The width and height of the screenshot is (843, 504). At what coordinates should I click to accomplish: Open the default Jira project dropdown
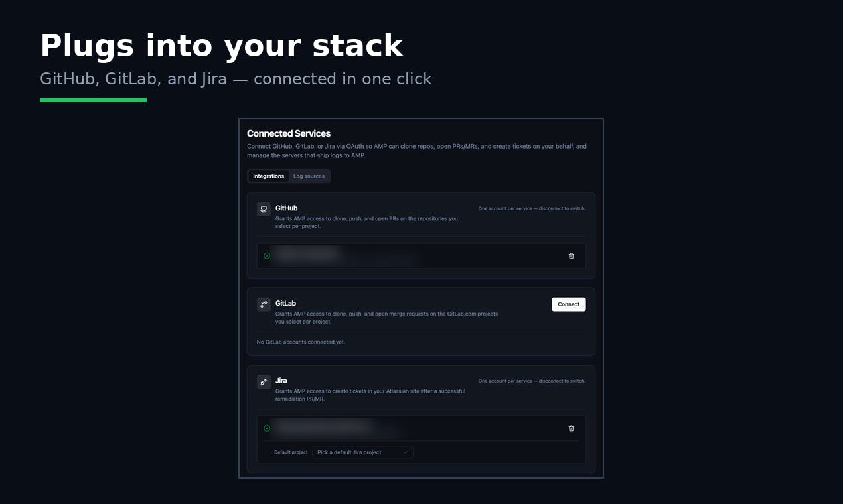pyautogui.click(x=362, y=452)
